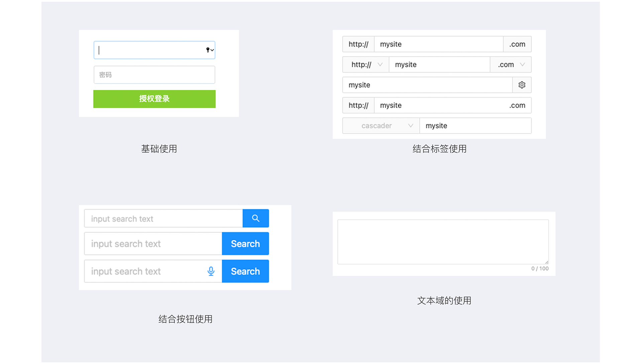Open the http:// protocol dropdown
The width and height of the screenshot is (642, 364).
point(365,64)
